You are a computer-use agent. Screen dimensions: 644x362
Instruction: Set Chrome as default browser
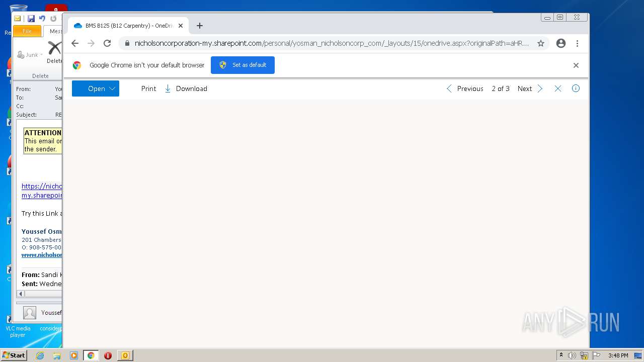point(243,65)
